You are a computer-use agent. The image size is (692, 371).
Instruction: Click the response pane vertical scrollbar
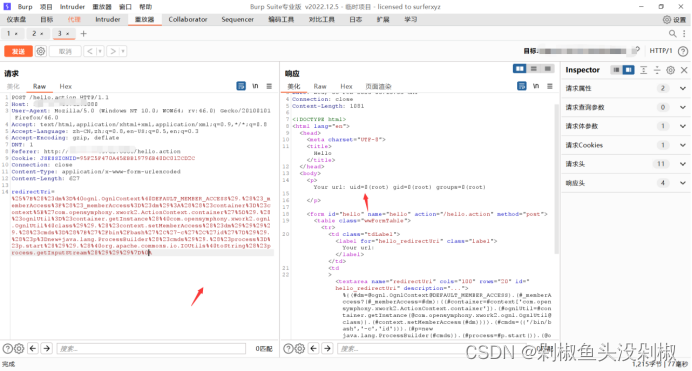pyautogui.click(x=557, y=179)
